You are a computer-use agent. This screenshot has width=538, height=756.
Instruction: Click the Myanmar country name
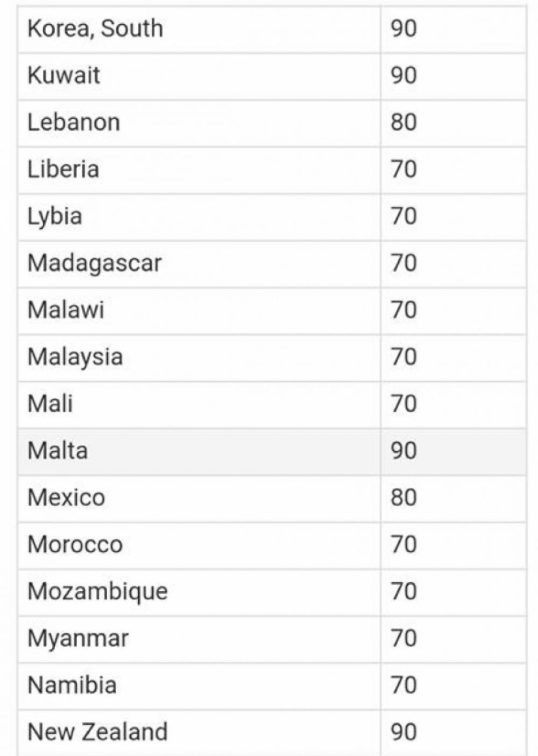coord(78,639)
